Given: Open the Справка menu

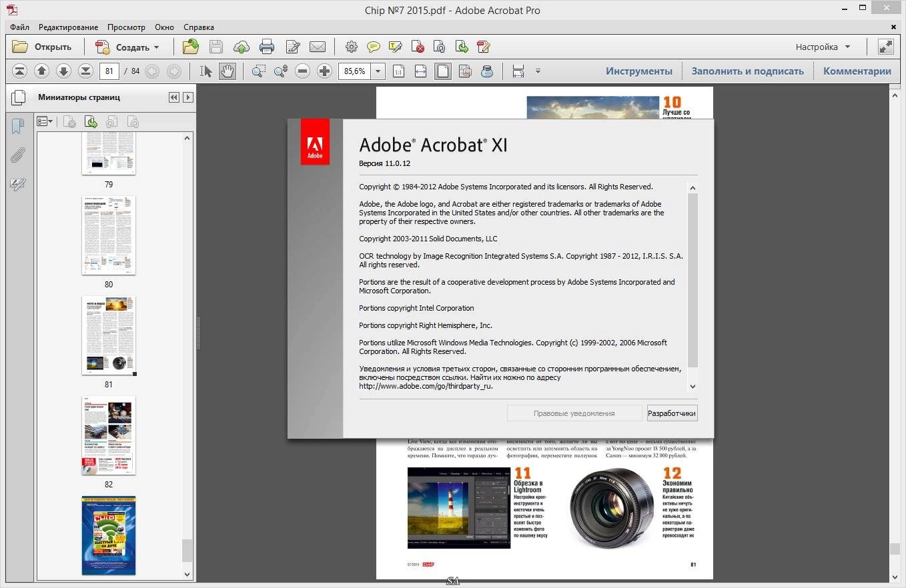Looking at the screenshot, I should tap(199, 27).
